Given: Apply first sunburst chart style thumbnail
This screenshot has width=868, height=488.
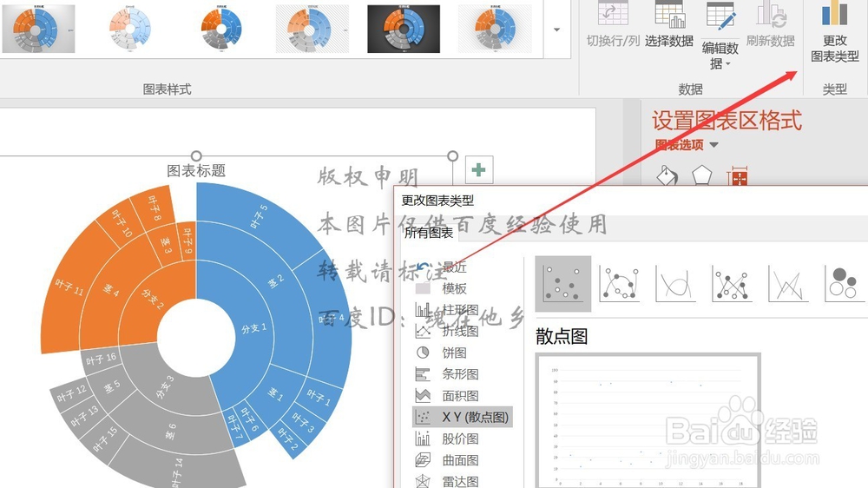Looking at the screenshot, I should tap(38, 29).
